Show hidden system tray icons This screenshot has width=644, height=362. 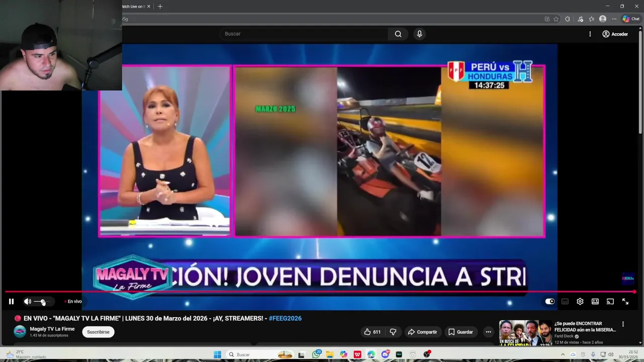click(563, 354)
